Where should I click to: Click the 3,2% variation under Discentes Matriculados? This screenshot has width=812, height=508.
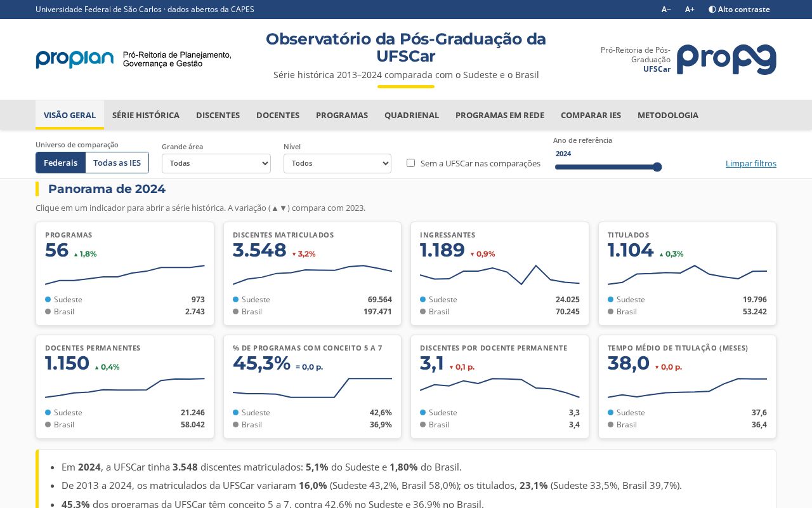coord(303,254)
